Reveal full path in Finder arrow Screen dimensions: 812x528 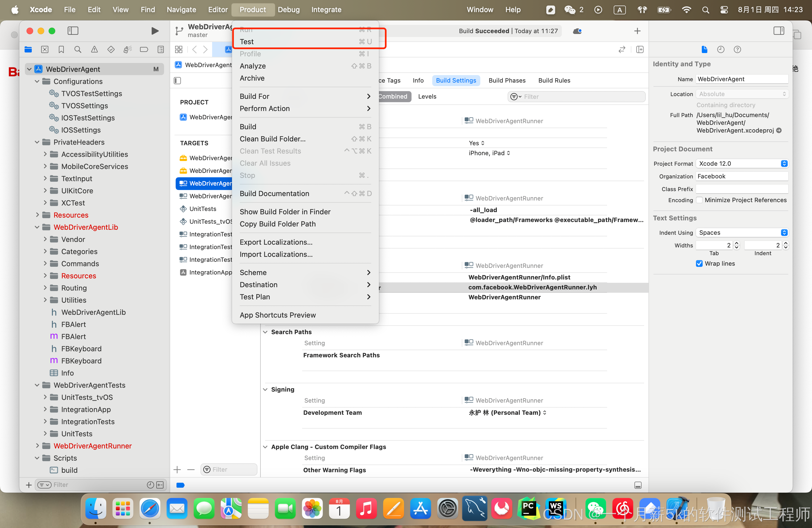coord(779,131)
